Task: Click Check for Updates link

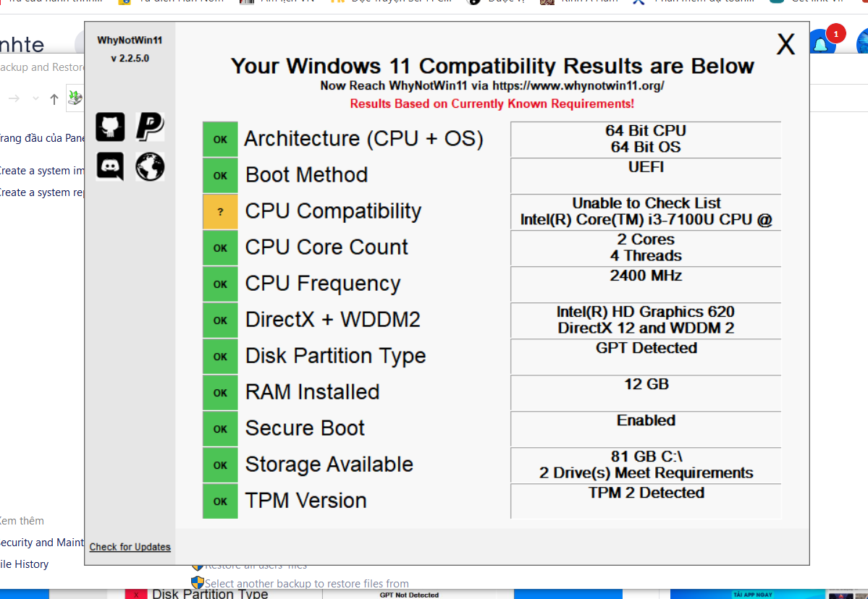Action: tap(130, 547)
